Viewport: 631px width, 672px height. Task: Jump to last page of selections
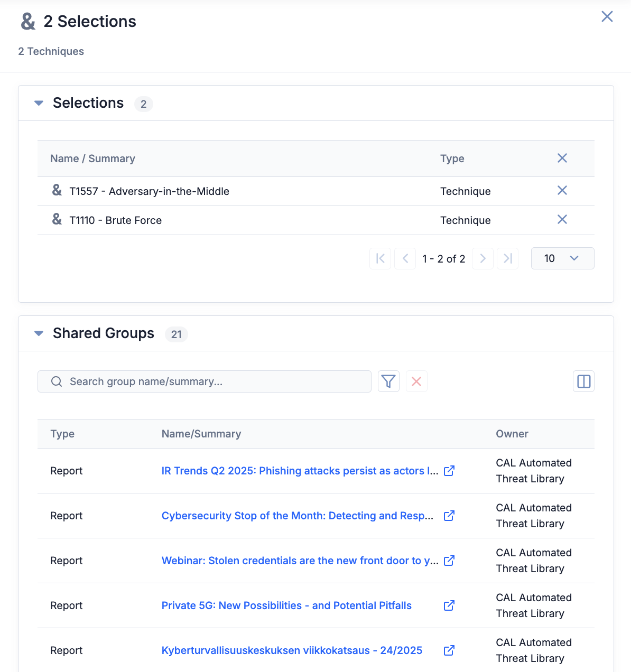click(507, 258)
